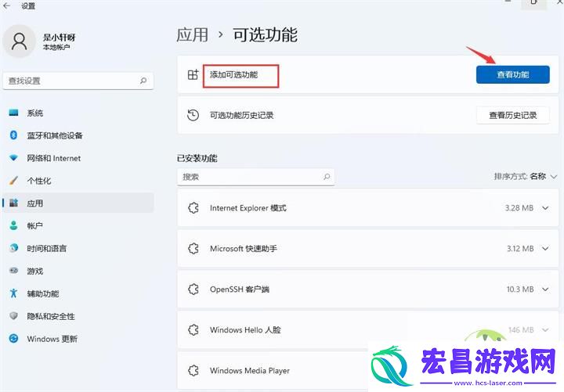Screen dimensions: 564x392
Task: Click the gear icon for Microsoft 快速助手
Action: (193, 248)
